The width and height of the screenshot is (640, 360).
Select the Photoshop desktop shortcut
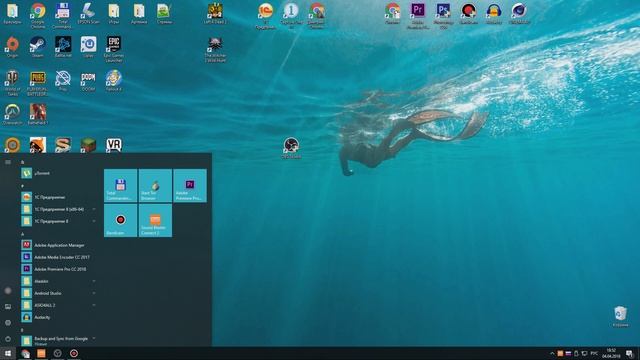click(x=443, y=15)
